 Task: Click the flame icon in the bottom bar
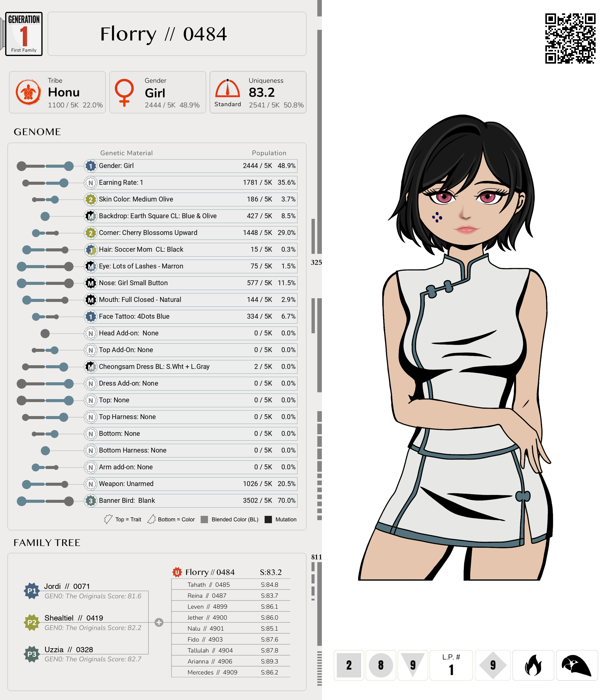533,665
